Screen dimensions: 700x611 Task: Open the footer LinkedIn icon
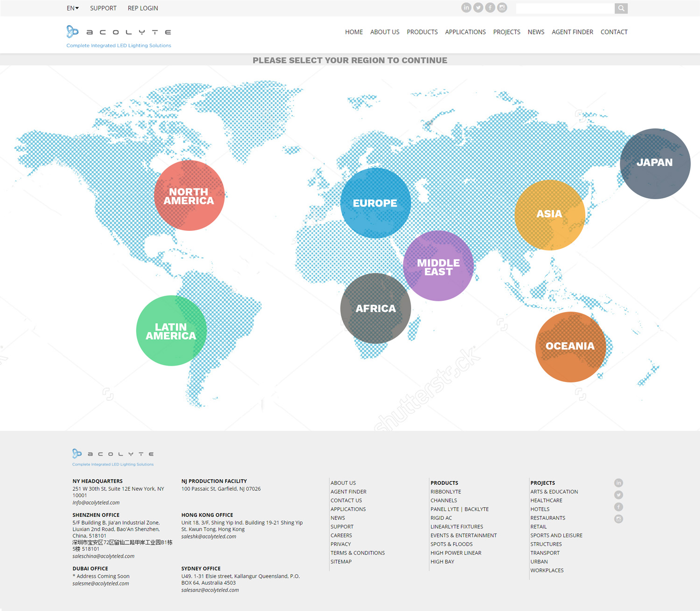[x=619, y=483]
